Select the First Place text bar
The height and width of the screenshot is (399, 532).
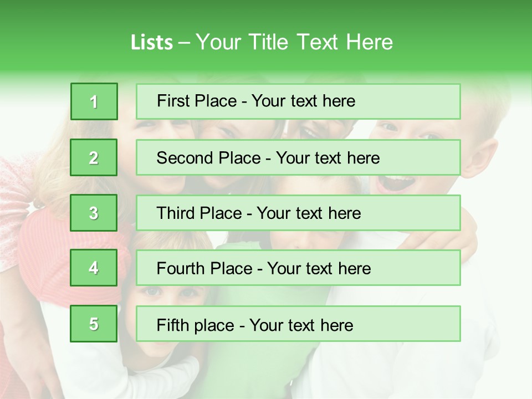[x=298, y=101]
